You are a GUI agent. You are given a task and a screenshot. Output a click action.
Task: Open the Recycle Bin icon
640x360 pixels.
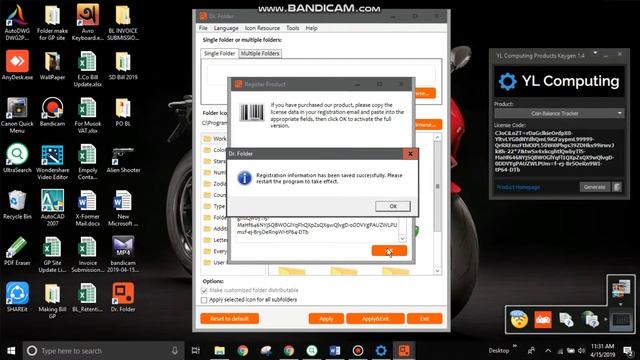(17, 205)
